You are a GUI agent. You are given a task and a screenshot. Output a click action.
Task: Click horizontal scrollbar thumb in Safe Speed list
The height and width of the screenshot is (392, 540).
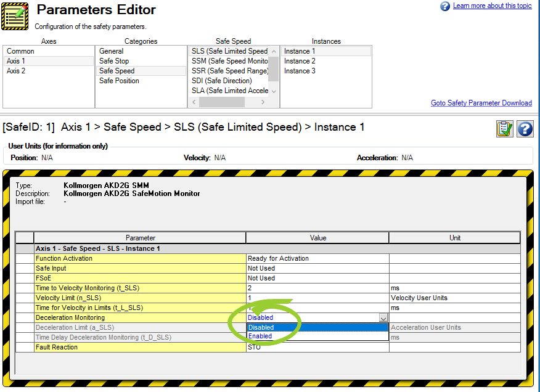click(x=222, y=102)
